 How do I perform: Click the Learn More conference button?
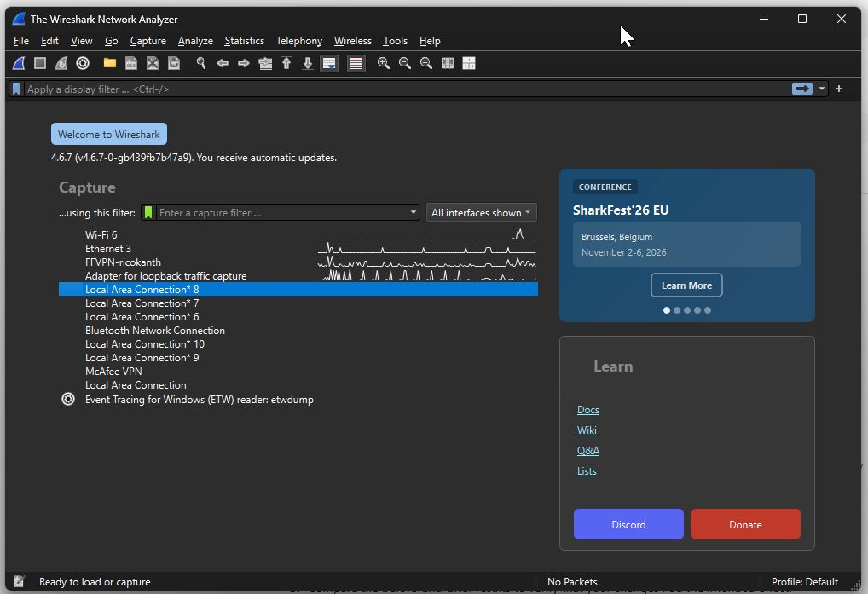pyautogui.click(x=686, y=285)
